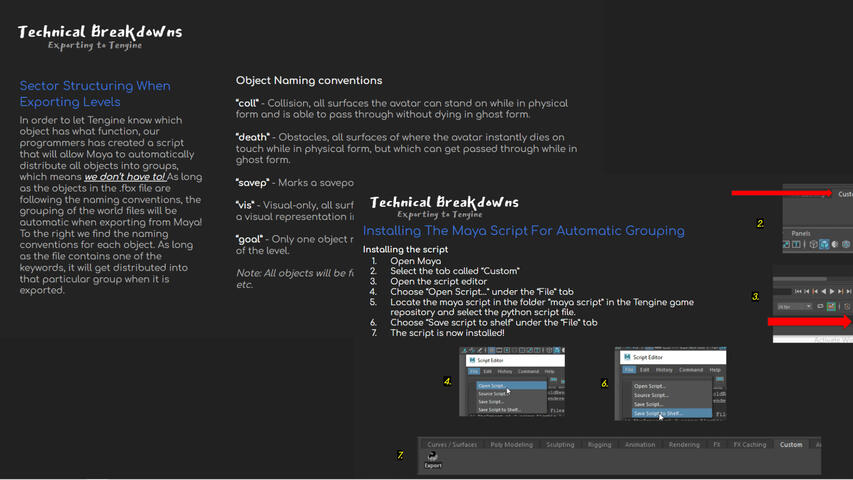This screenshot has height=480, width=853.
Task: Click the time range slider bar
Action: (800, 279)
